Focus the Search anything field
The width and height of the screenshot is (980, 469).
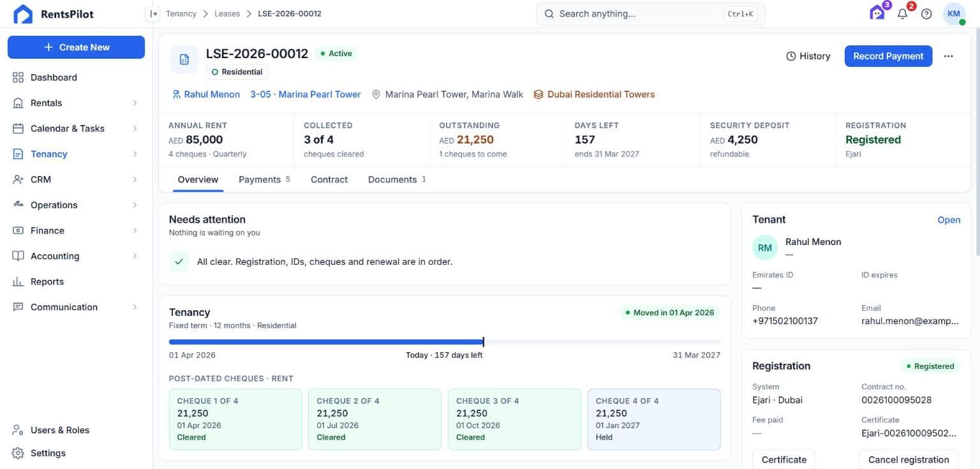(x=650, y=13)
